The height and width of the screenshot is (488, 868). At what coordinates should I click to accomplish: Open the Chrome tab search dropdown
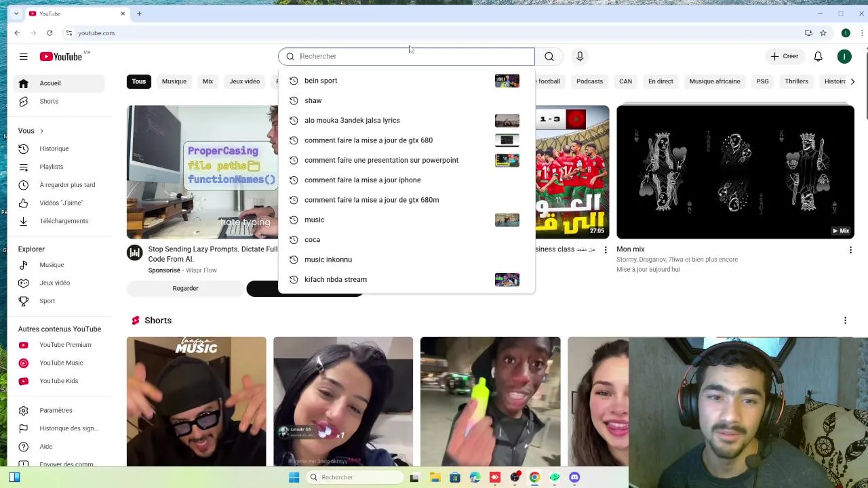tap(16, 14)
